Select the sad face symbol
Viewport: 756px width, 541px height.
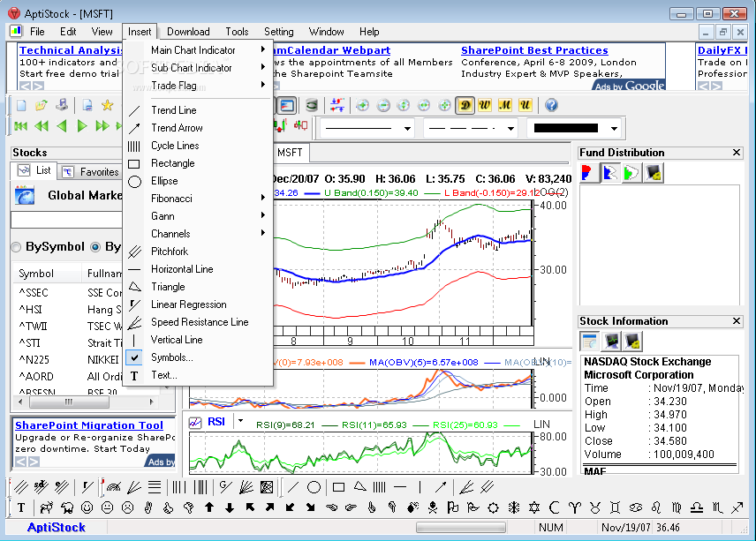click(x=127, y=507)
